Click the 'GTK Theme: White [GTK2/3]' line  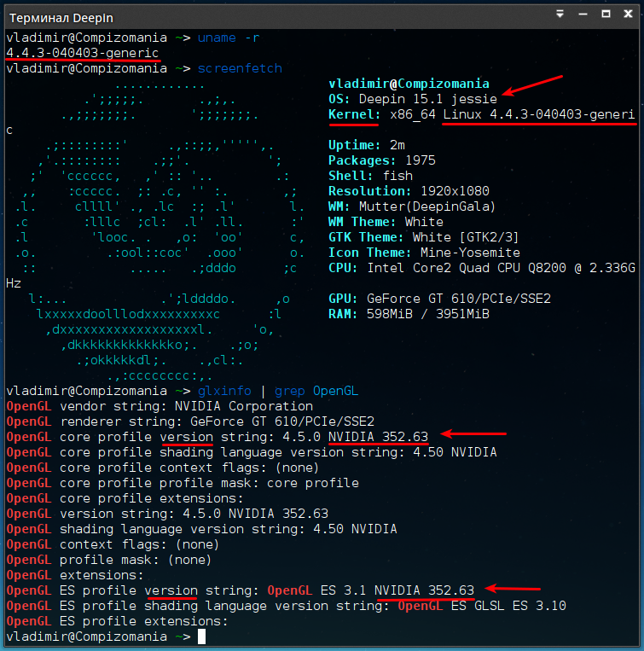coord(424,237)
